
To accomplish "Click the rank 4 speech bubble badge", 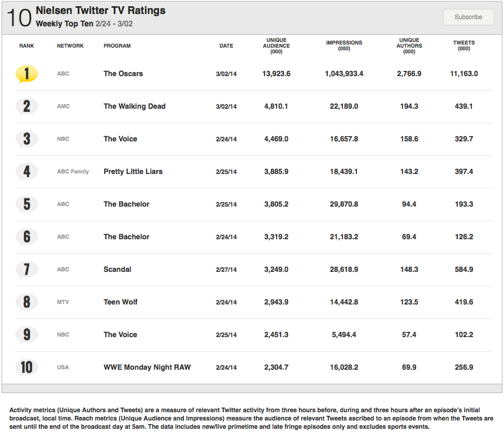I will pos(27,171).
